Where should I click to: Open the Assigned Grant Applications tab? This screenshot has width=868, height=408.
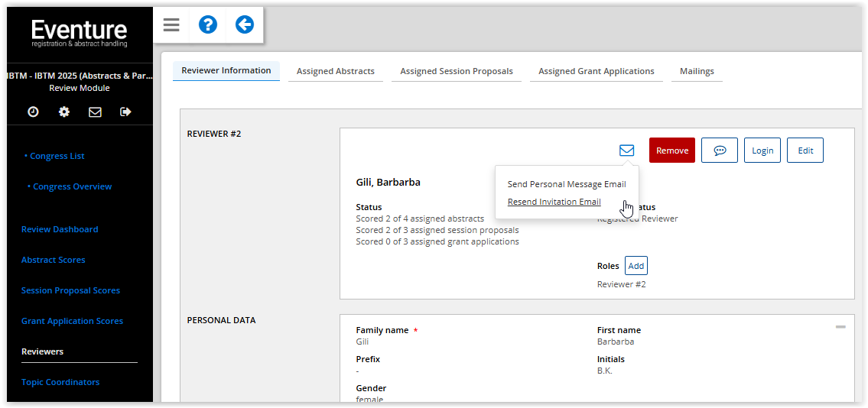(596, 71)
